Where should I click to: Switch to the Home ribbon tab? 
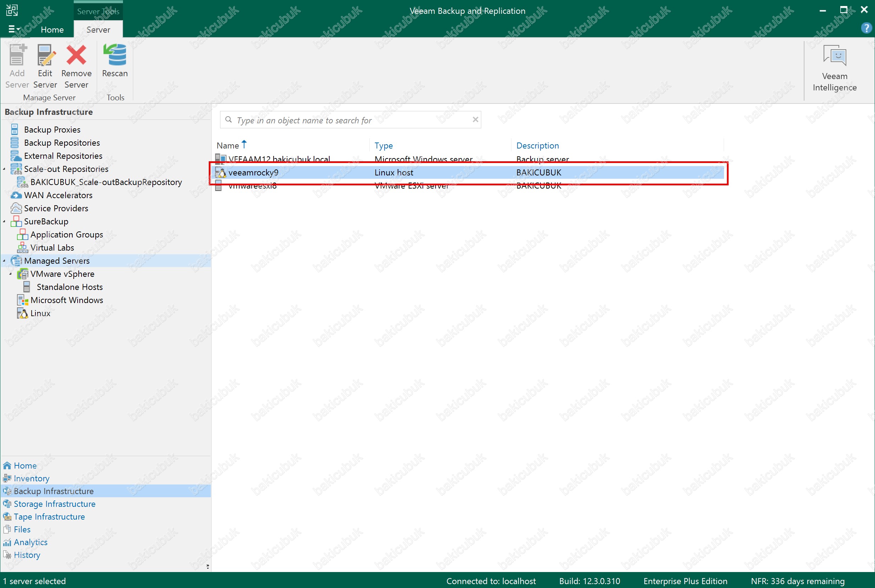tap(52, 30)
